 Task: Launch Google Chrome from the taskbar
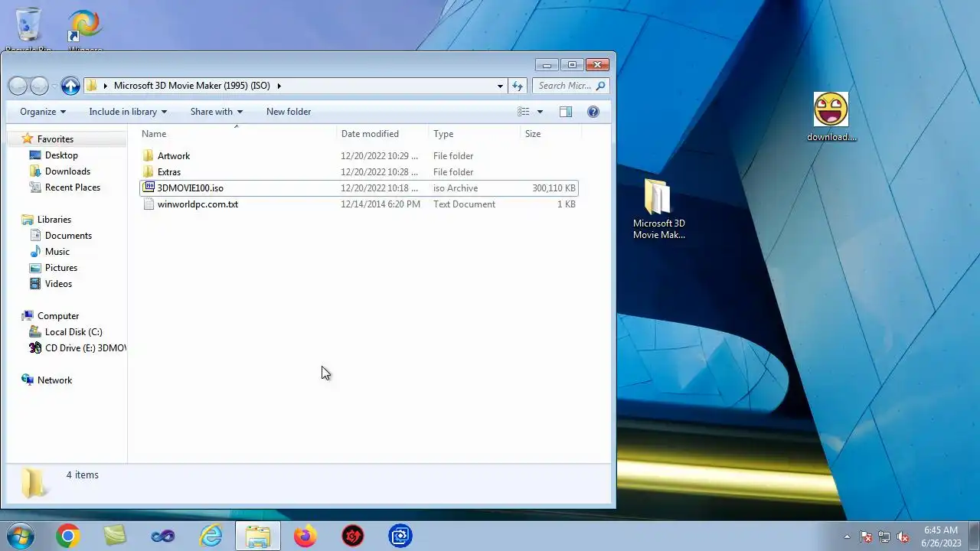[67, 536]
